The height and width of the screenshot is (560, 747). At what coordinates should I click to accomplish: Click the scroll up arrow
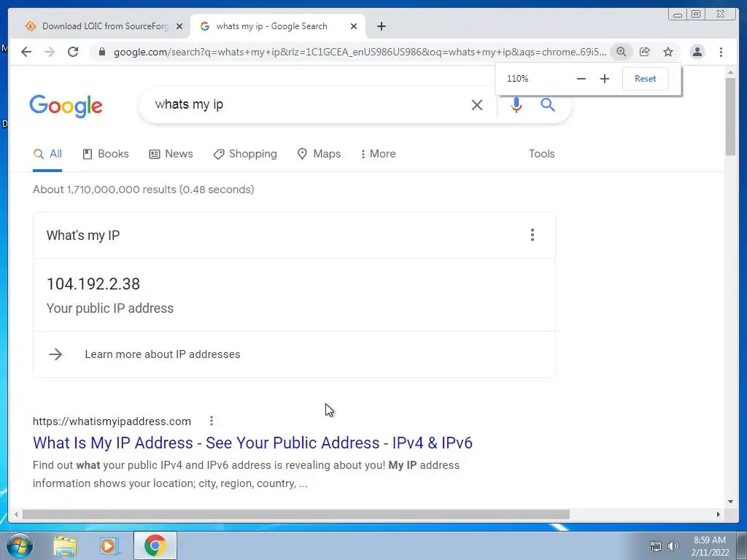(730, 72)
